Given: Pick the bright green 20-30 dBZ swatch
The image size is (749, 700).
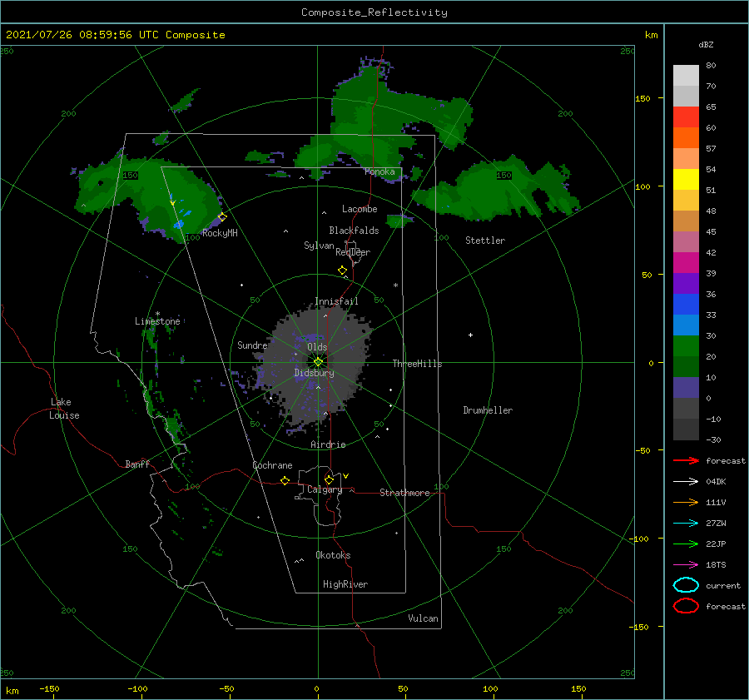Looking at the screenshot, I should pyautogui.click(x=686, y=346).
